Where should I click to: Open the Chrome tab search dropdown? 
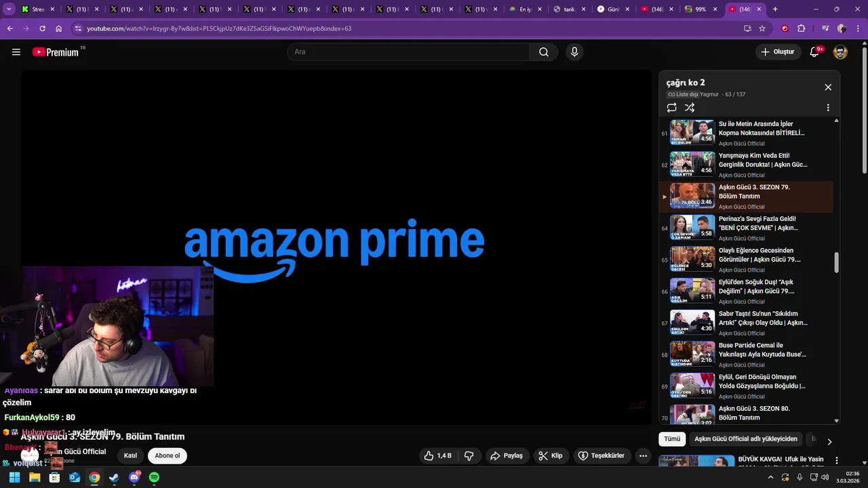9,9
